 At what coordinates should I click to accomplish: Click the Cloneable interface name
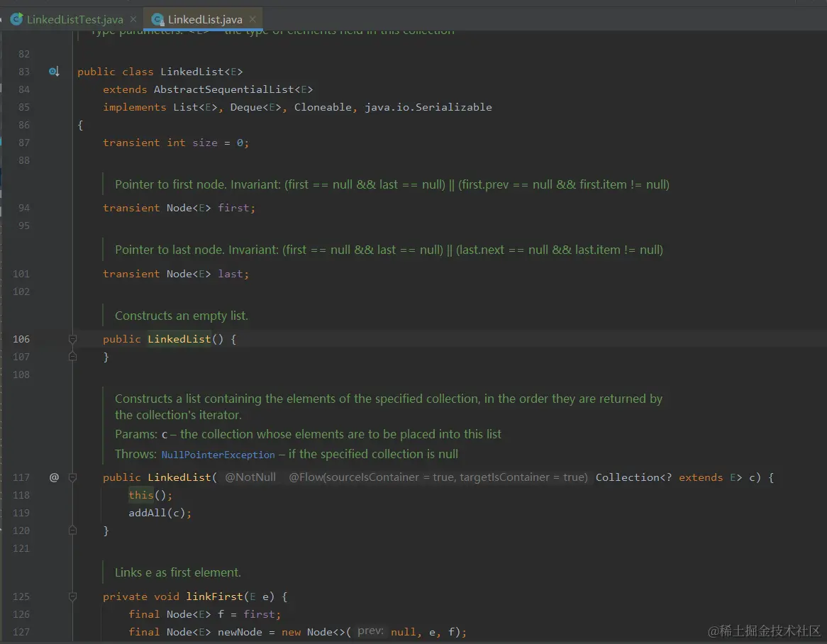323,107
